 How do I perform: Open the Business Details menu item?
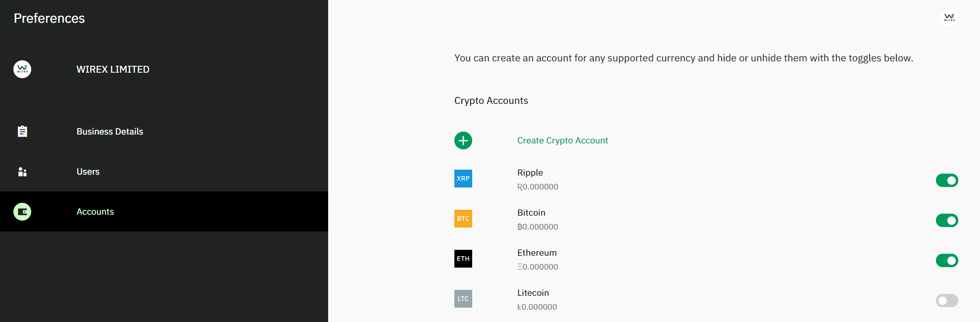click(x=164, y=132)
